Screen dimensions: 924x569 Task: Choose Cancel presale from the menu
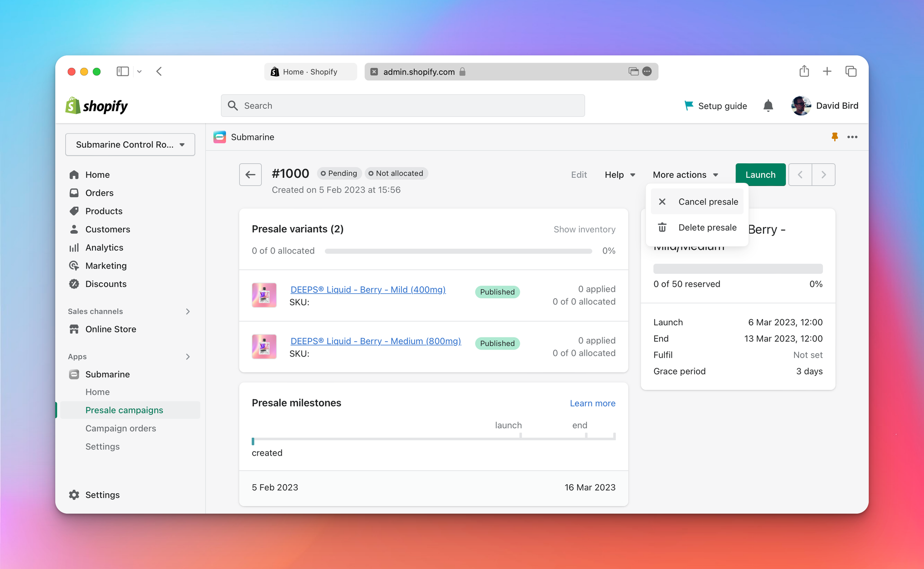click(x=697, y=202)
